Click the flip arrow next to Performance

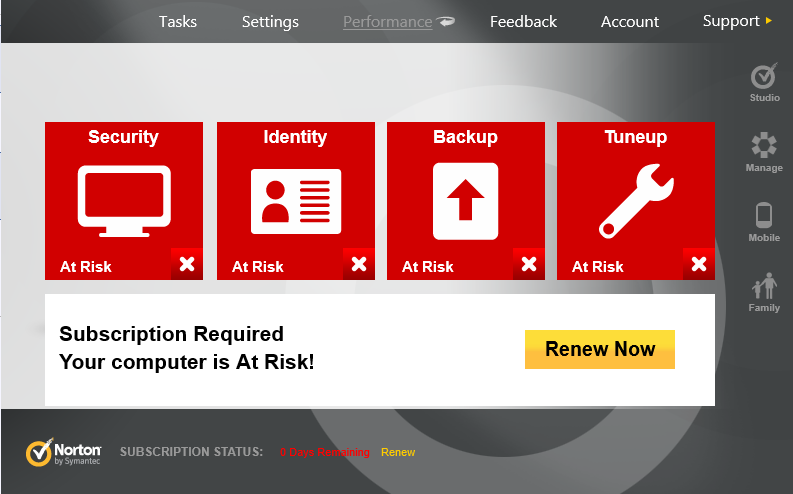pos(446,21)
